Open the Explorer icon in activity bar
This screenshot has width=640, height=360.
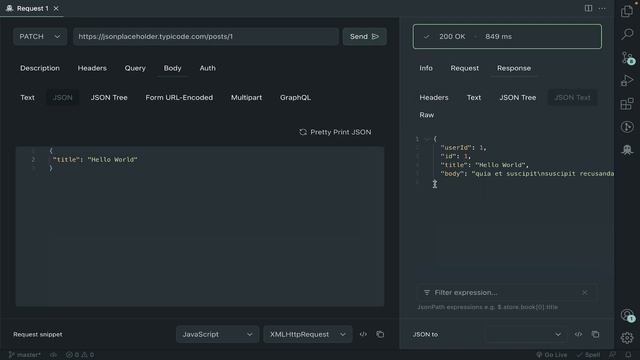coord(627,11)
